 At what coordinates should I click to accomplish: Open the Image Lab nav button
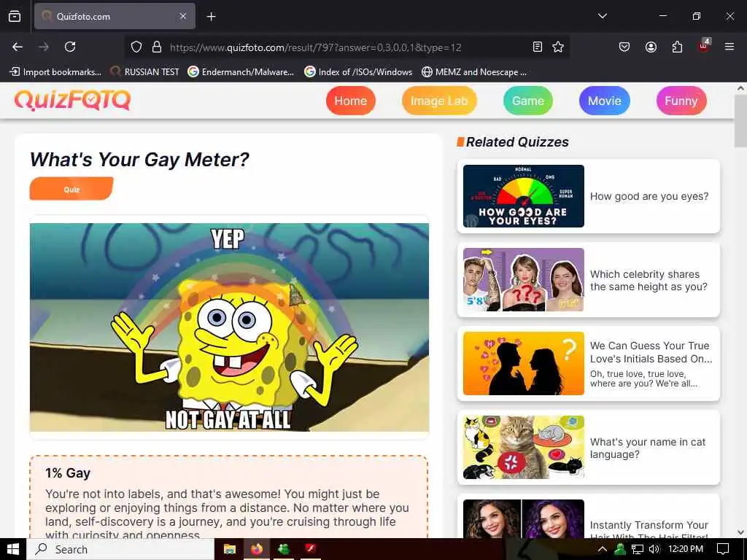click(x=439, y=101)
